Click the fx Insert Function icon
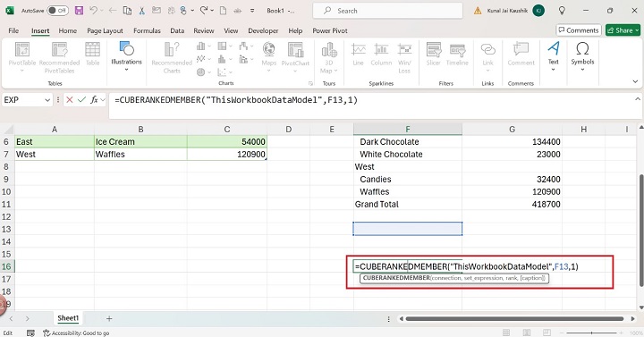The height and width of the screenshot is (337, 644). [94, 100]
